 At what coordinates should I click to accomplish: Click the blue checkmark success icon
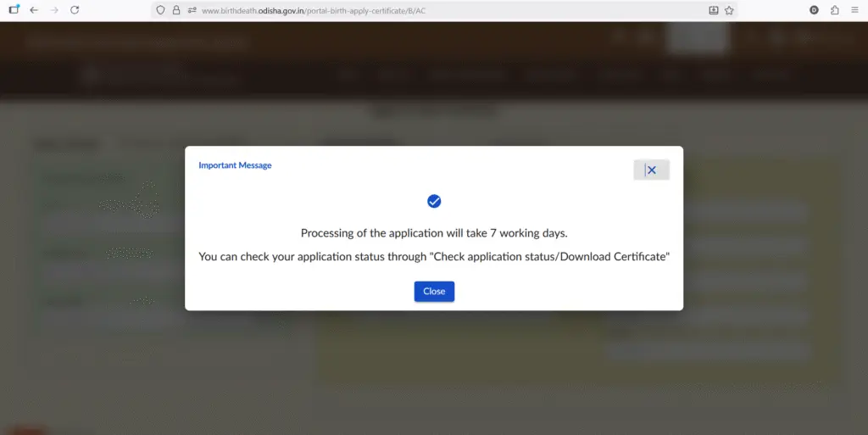(434, 201)
